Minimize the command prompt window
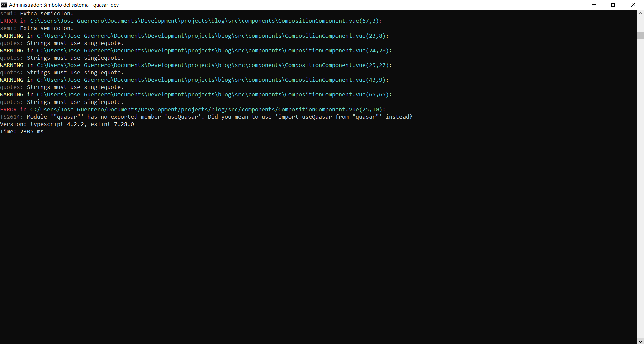The image size is (644, 344). (594, 5)
